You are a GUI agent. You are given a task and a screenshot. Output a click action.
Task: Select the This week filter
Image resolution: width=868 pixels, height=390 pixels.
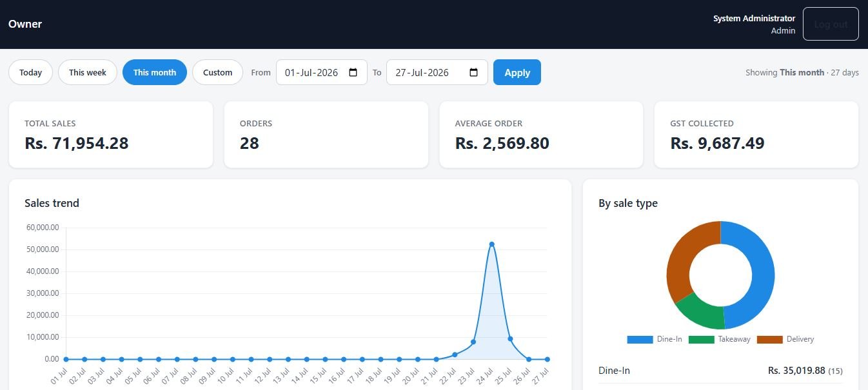click(x=88, y=72)
